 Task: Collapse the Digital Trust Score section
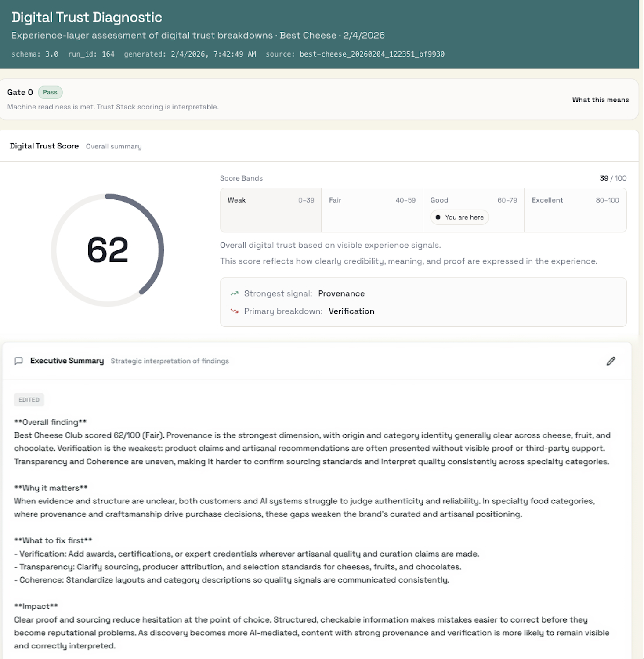click(44, 146)
